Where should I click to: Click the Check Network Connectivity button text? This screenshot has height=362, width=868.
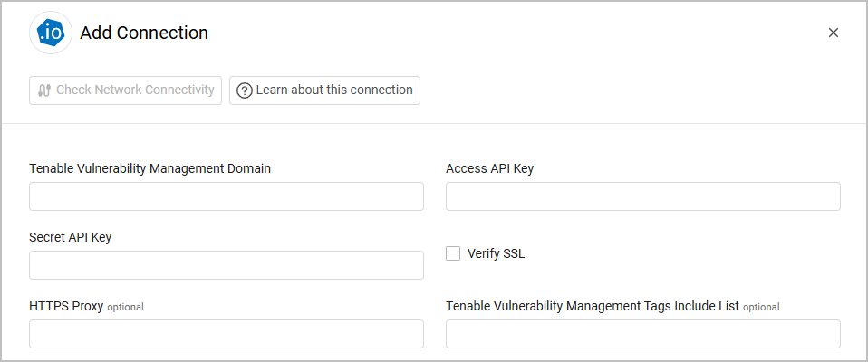135,90
